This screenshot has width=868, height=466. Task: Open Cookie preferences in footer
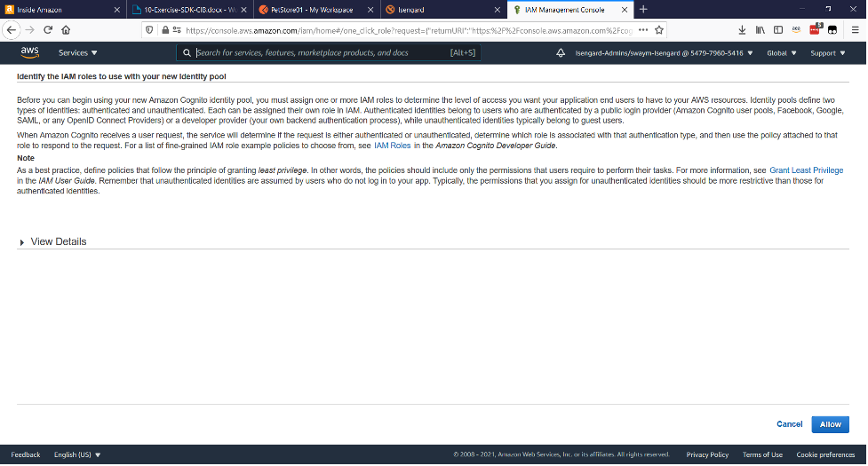[825, 455]
